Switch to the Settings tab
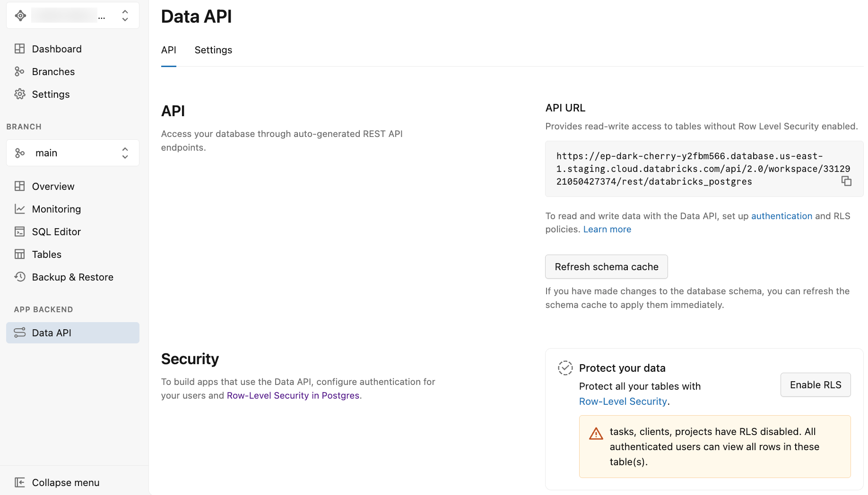The image size is (868, 495). pos(213,50)
